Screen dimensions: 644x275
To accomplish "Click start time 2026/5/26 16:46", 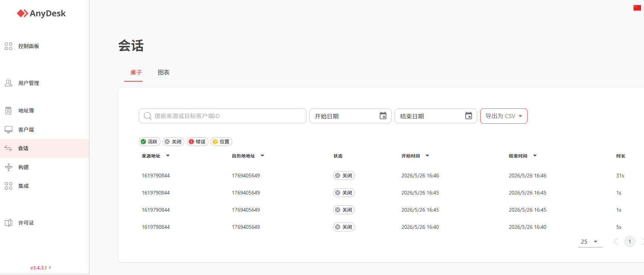I will (x=420, y=176).
